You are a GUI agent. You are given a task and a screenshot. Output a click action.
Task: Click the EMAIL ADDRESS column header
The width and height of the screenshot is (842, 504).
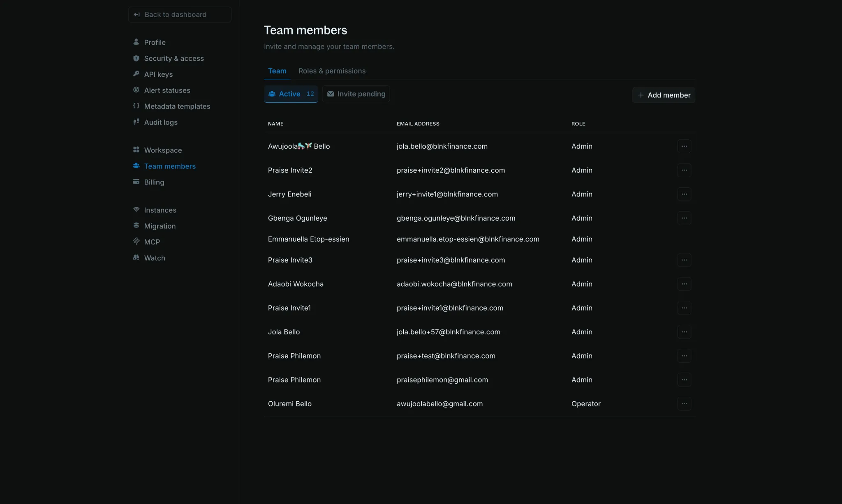[418, 124]
